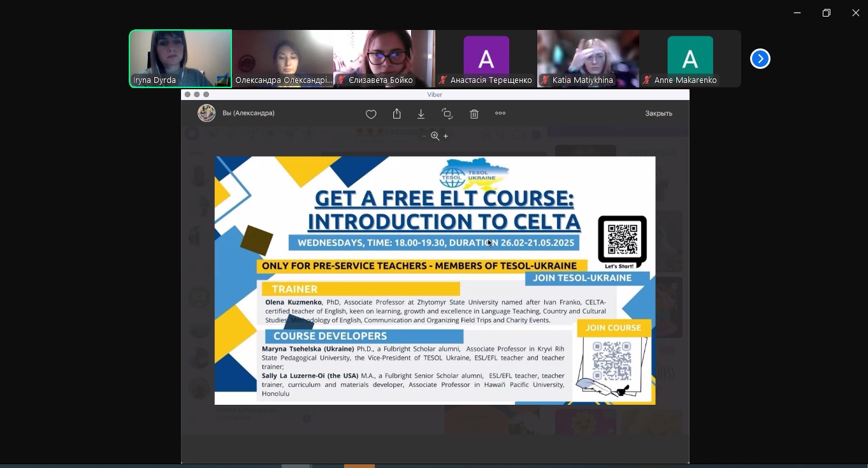Click the Viber window title text

[x=435, y=94]
